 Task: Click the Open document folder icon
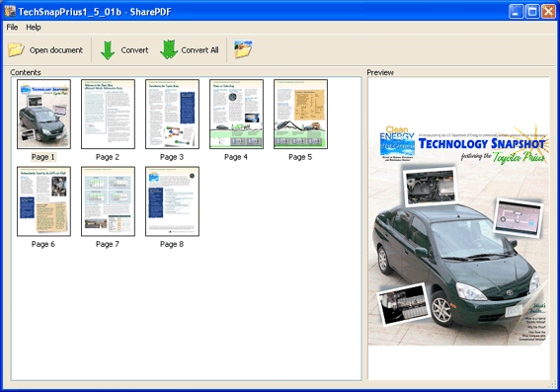point(16,50)
